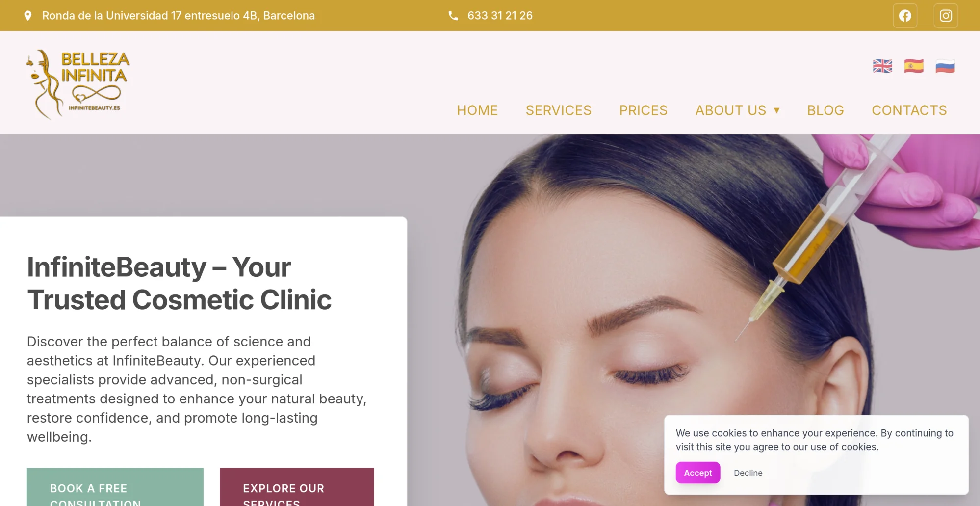
Task: Decline the cookies notice
Action: (748, 473)
